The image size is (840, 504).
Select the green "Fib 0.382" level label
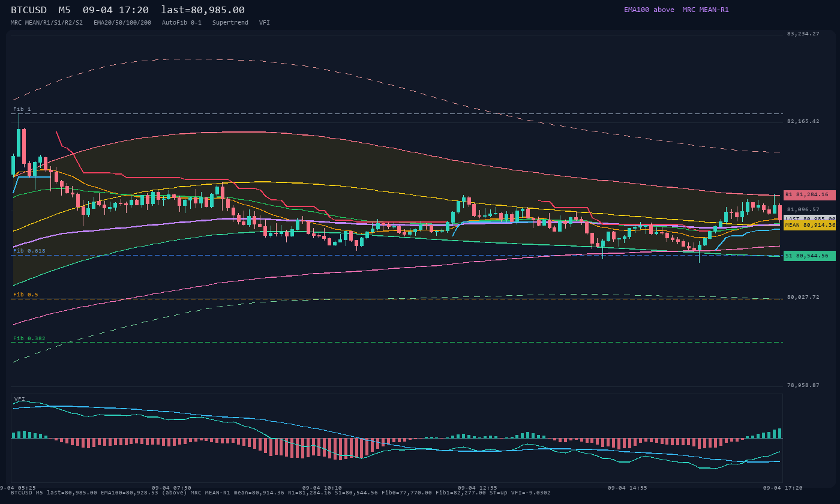pyautogui.click(x=29, y=338)
